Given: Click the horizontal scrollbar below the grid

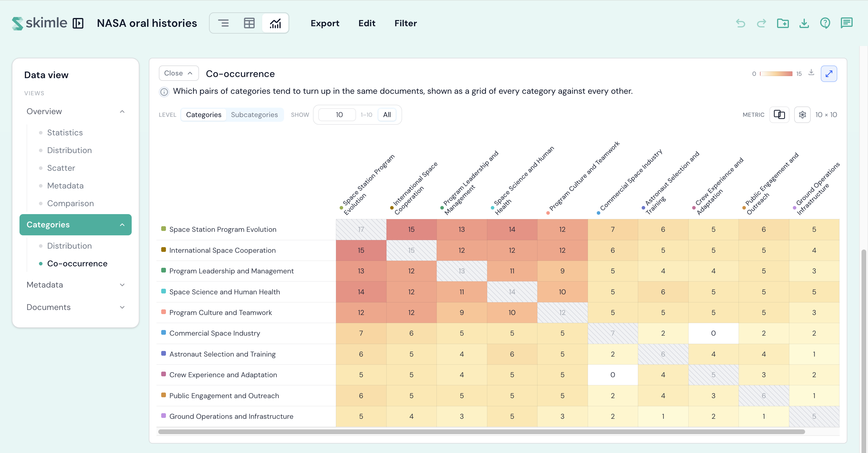Looking at the screenshot, I should pos(482,432).
